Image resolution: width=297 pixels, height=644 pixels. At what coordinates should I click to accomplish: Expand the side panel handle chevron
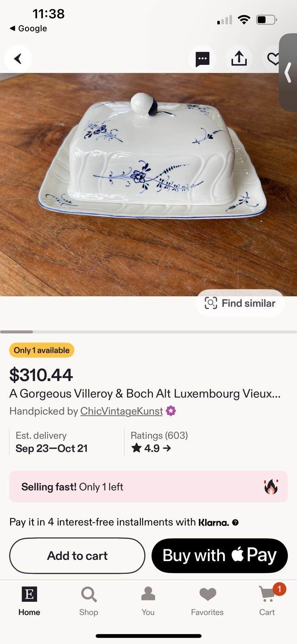288,73
